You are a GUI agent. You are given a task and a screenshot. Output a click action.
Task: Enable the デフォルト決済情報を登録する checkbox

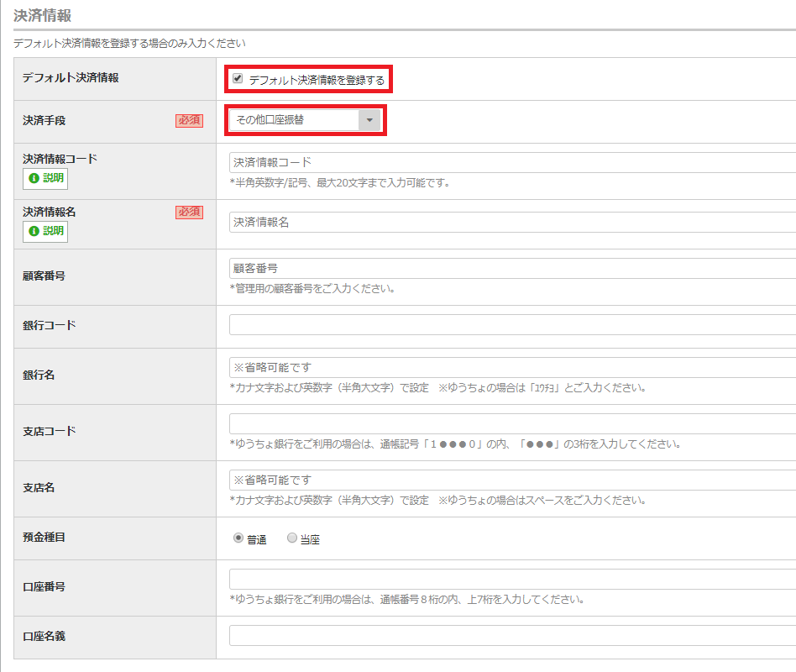(x=238, y=79)
